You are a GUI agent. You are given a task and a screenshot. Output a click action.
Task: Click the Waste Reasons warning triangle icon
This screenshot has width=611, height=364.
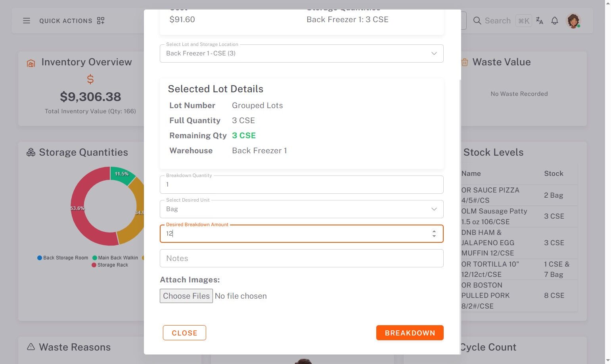click(31, 347)
